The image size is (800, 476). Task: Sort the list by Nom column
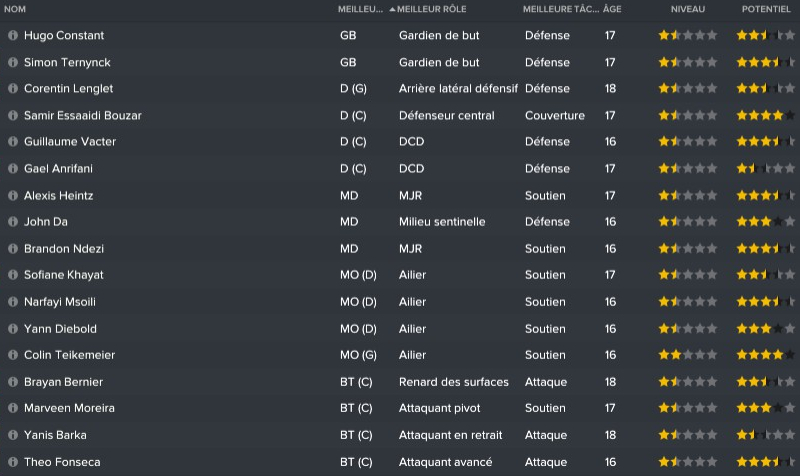[x=15, y=9]
